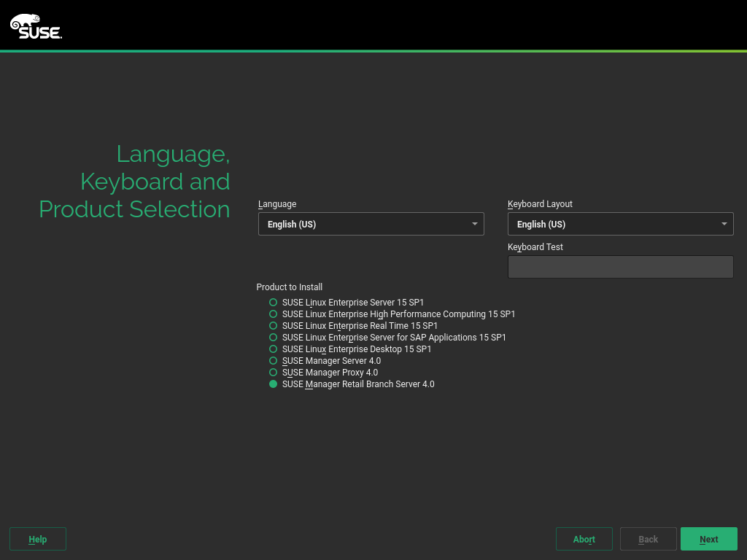Abort the installation
This screenshot has height=560, width=747.
(x=584, y=539)
